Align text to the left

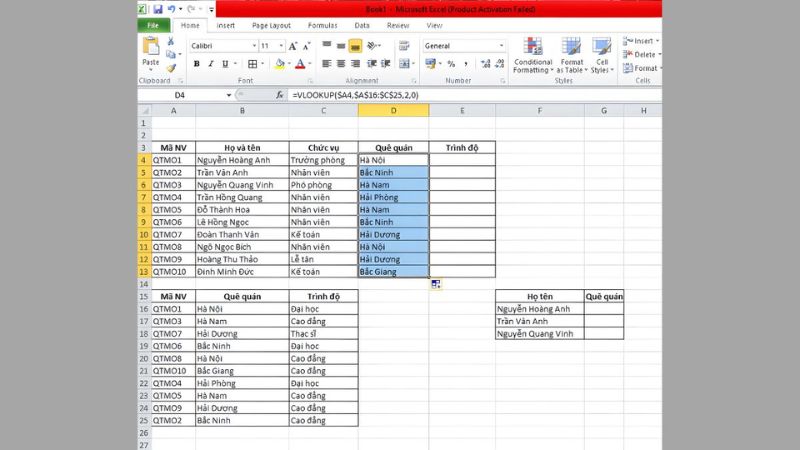point(327,64)
